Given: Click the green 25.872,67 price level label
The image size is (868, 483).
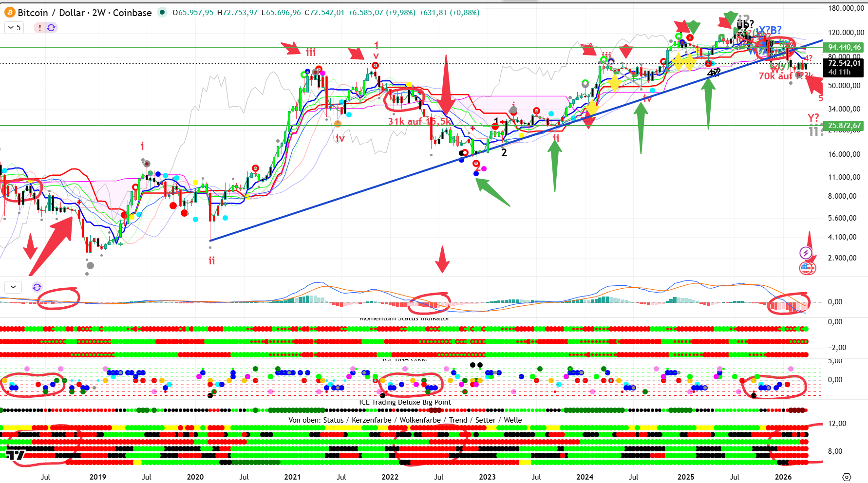Looking at the screenshot, I should [844, 126].
